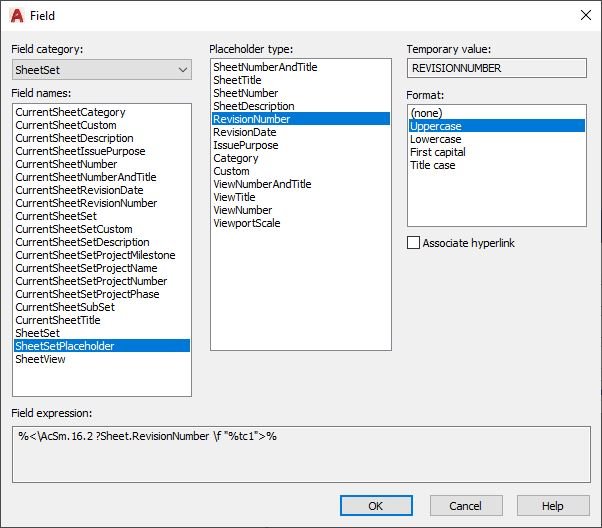Choose Lowercase format option
This screenshot has height=528, width=602.
click(436, 139)
